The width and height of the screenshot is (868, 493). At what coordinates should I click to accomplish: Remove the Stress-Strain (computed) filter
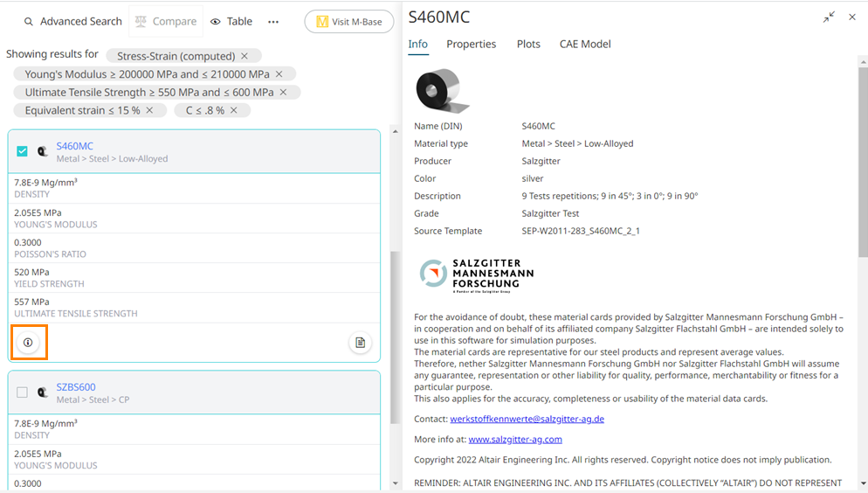tap(245, 56)
